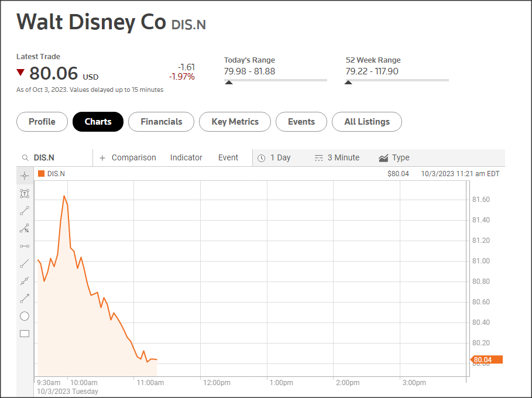The image size is (532, 398).
Task: Click the red down-triangle price indicator
Action: click(20, 72)
